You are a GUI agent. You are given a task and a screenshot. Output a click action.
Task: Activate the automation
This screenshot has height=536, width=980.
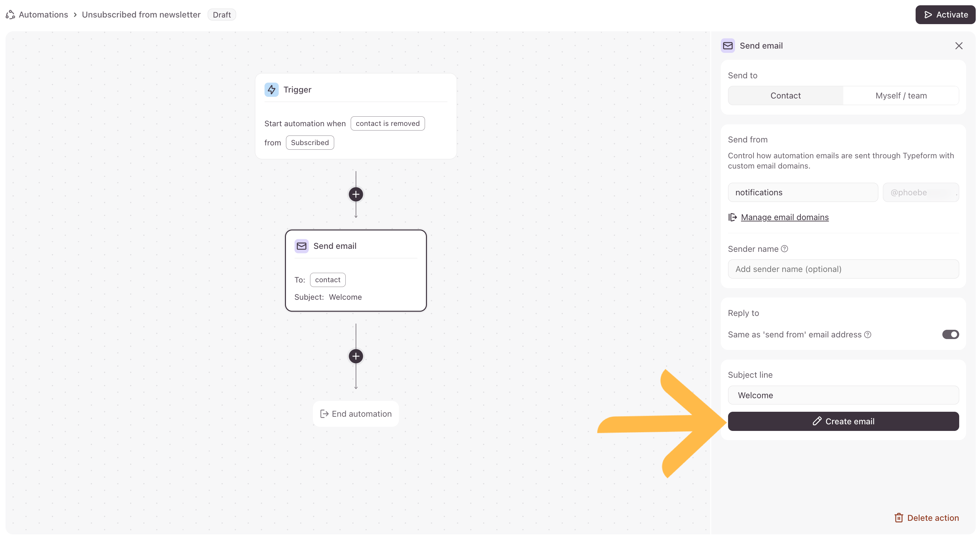point(945,15)
